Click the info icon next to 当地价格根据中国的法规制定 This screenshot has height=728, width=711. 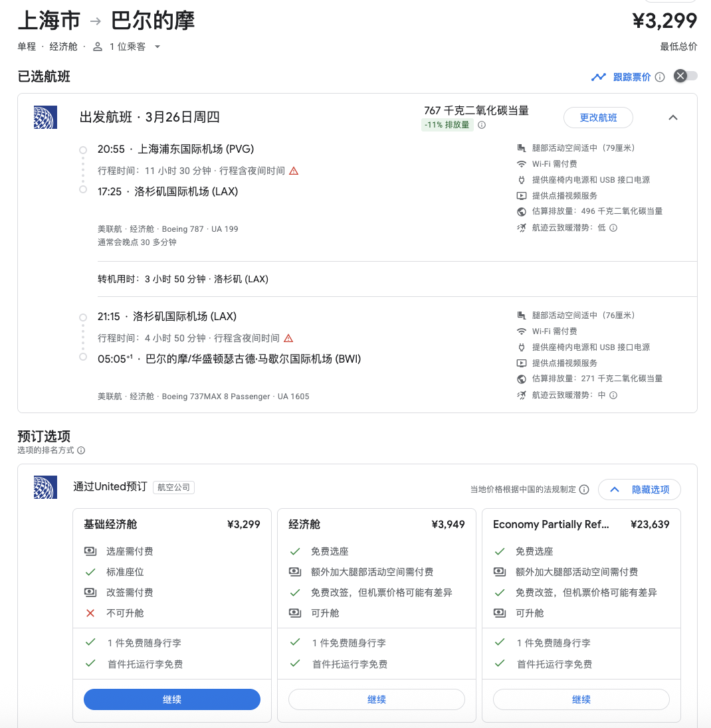click(x=584, y=490)
